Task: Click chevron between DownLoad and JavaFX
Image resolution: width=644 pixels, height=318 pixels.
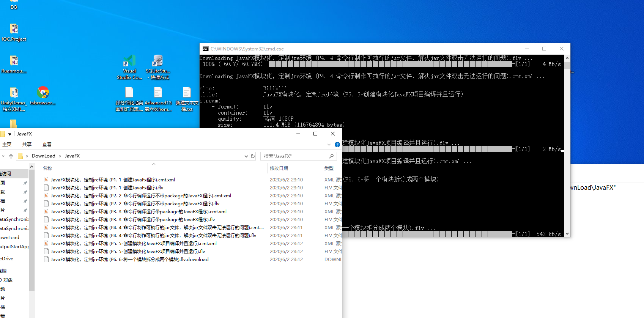Action: [x=60, y=156]
